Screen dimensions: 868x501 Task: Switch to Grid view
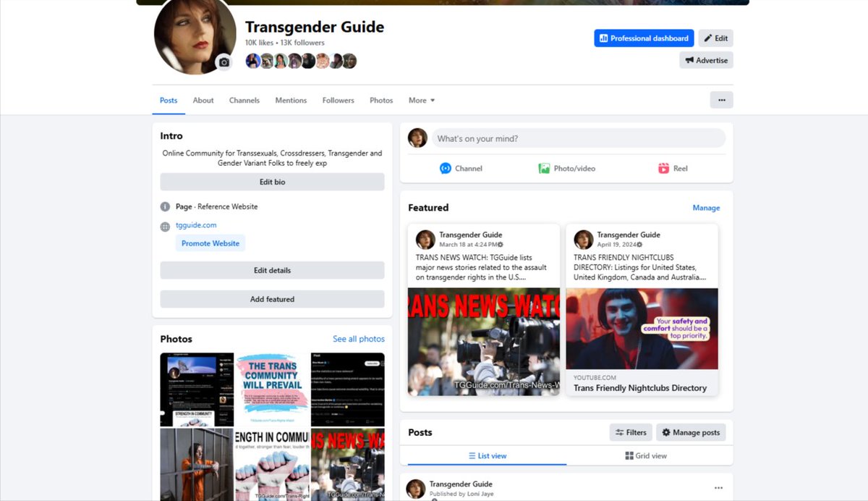point(646,456)
